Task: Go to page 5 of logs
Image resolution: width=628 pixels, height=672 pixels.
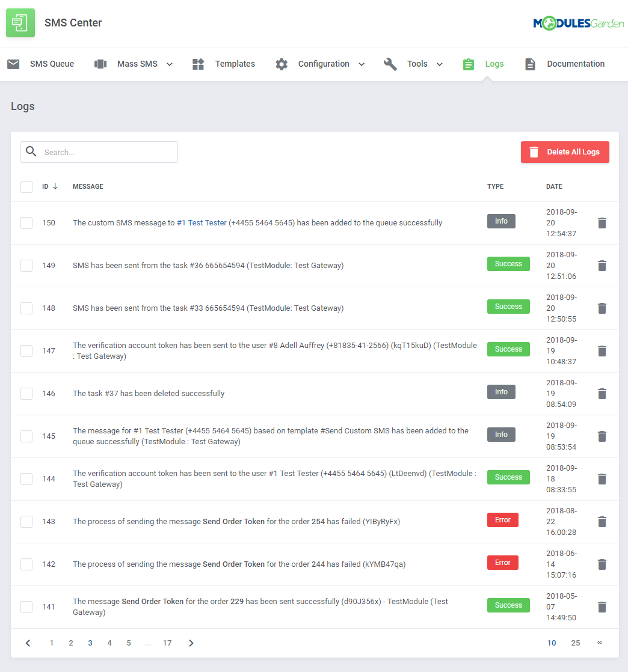Action: tap(129, 643)
